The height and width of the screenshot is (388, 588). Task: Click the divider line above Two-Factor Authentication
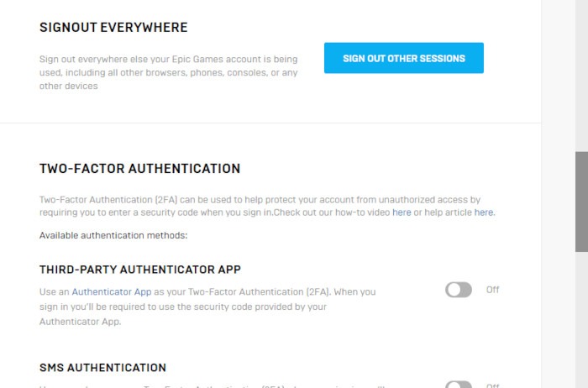pyautogui.click(x=270, y=123)
